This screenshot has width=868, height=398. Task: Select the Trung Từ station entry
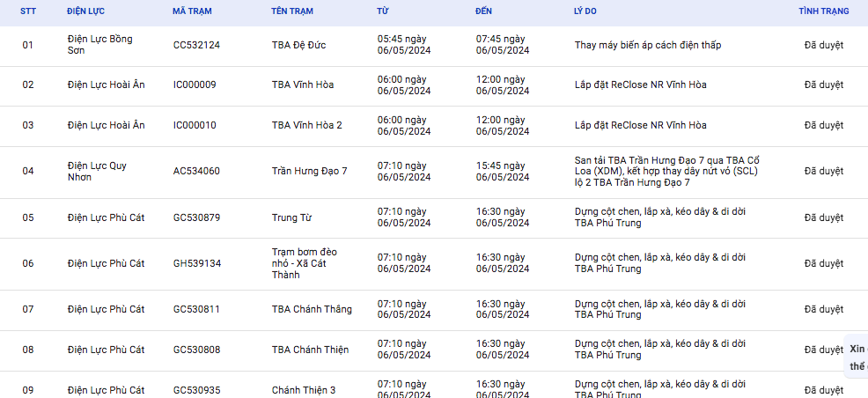[291, 217]
